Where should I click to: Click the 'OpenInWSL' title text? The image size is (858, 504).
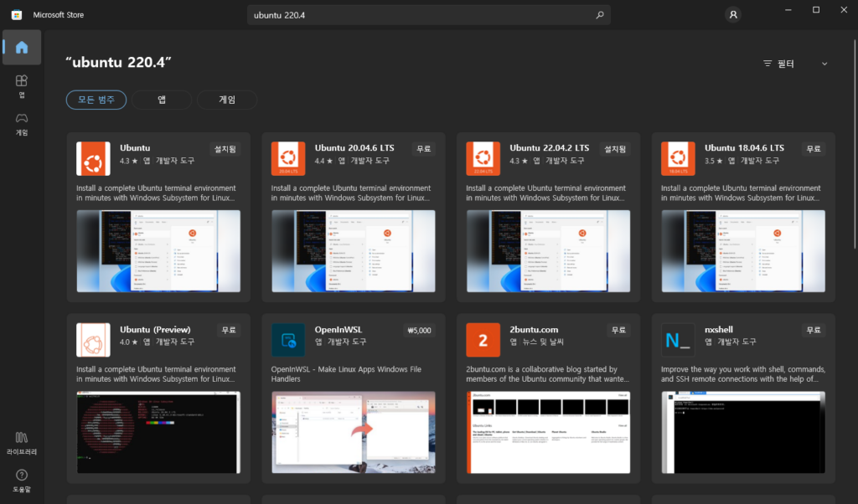tap(339, 330)
